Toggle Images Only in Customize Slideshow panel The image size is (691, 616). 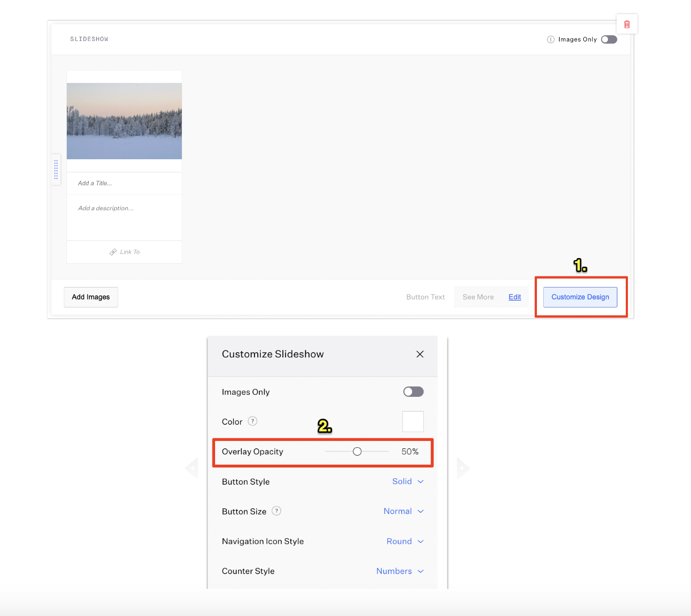413,392
